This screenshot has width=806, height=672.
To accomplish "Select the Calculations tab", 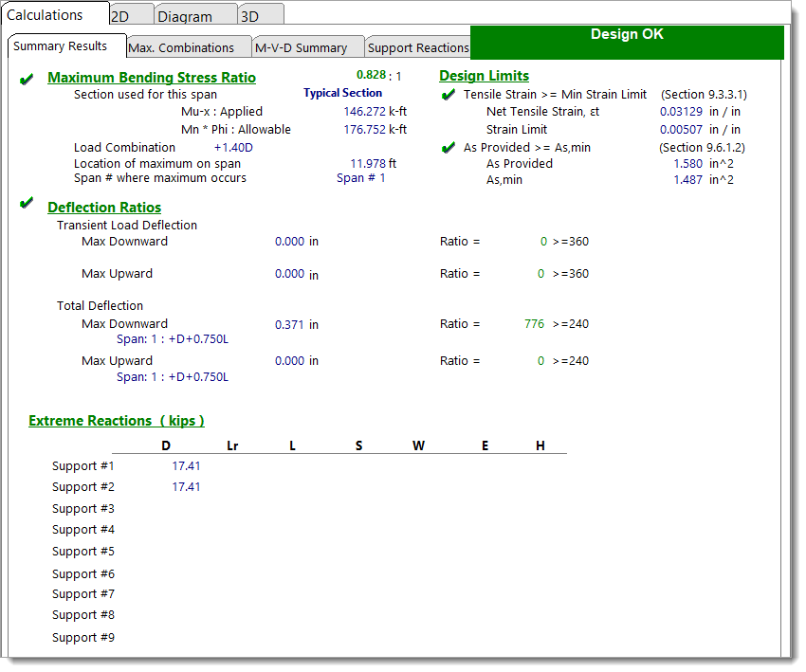I will (52, 14).
